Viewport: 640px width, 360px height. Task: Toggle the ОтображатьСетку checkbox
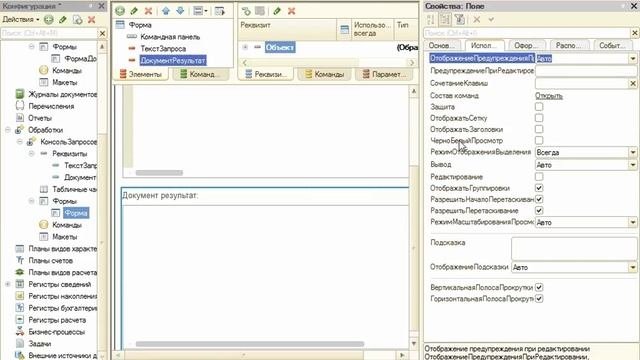pos(539,118)
